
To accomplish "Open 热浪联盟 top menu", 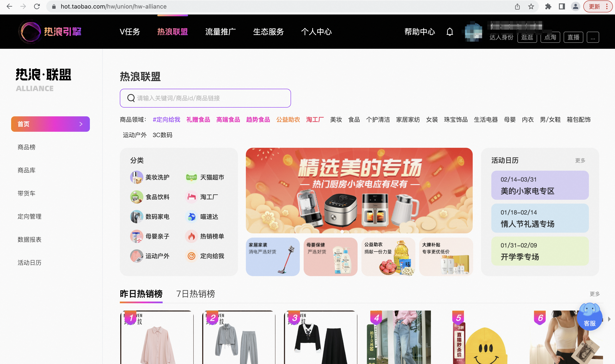I will coord(172,32).
